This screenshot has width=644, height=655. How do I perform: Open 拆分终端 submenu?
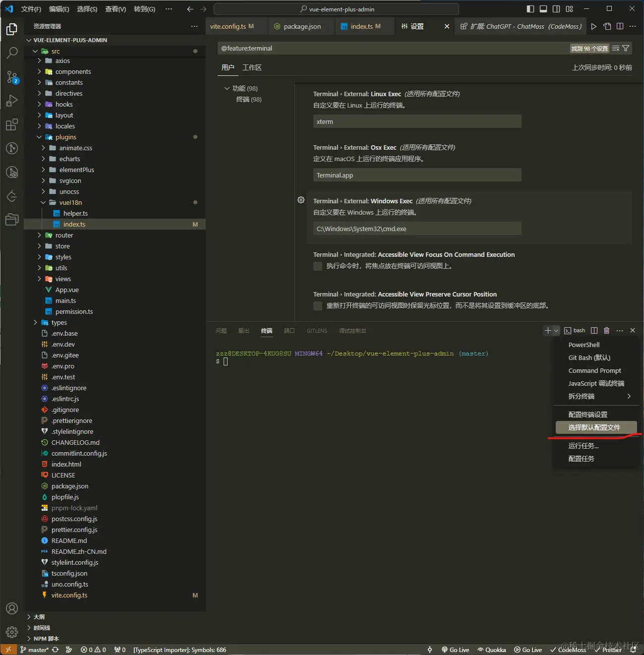[596, 396]
